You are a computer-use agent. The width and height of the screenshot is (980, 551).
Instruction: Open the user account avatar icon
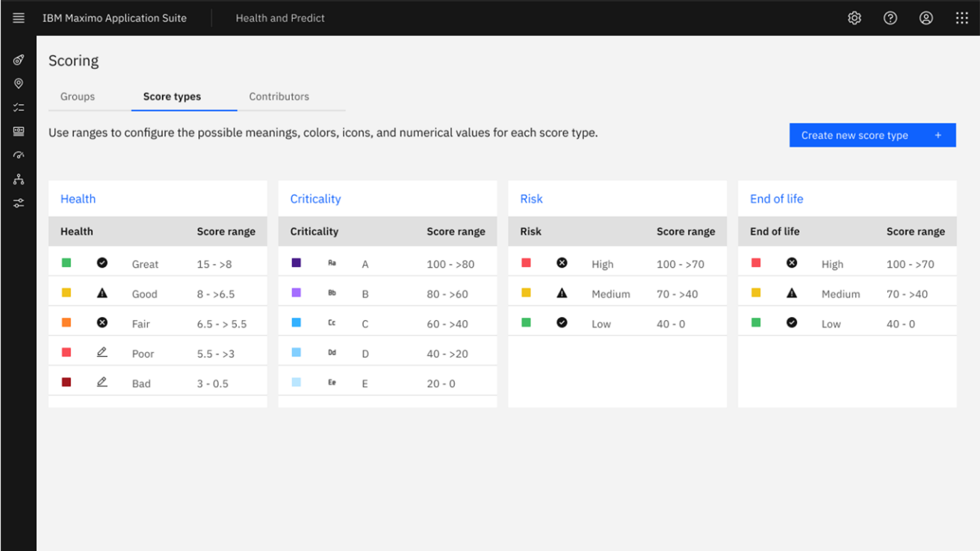[926, 17]
